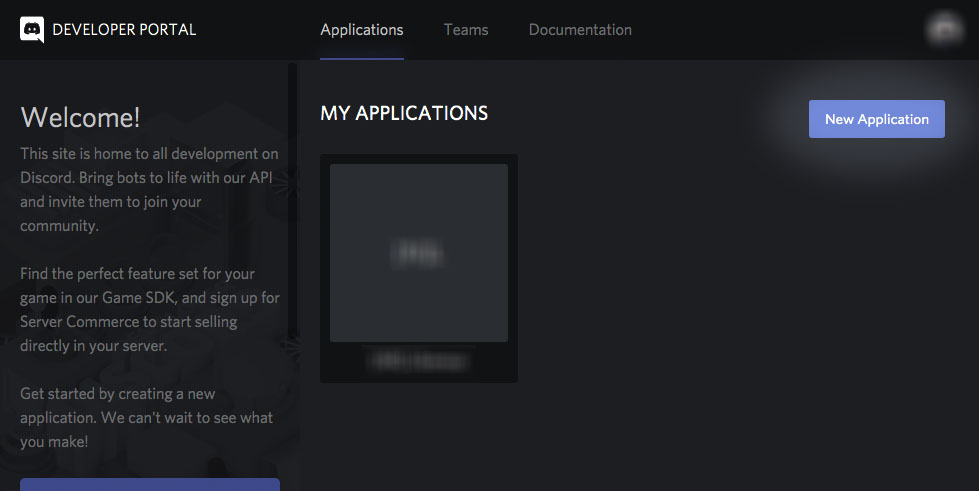Image resolution: width=979 pixels, height=491 pixels.
Task: Click the Welcome! heading
Action: pos(80,117)
